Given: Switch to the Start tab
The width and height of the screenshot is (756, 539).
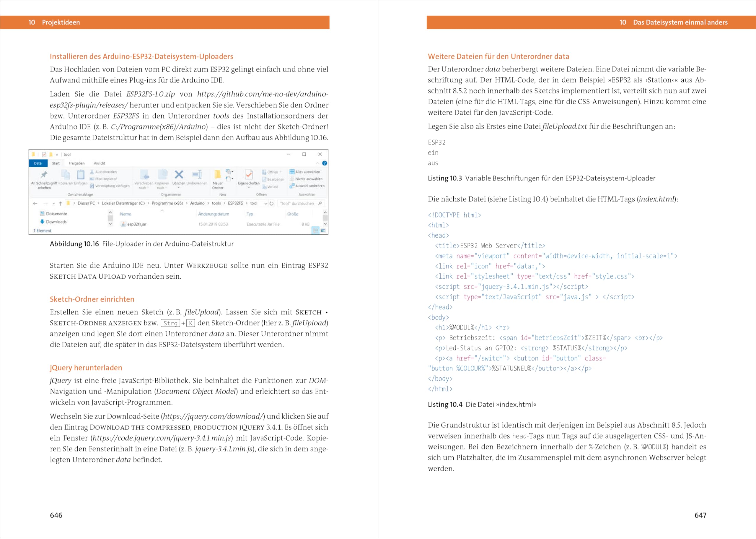Looking at the screenshot, I should (56, 163).
